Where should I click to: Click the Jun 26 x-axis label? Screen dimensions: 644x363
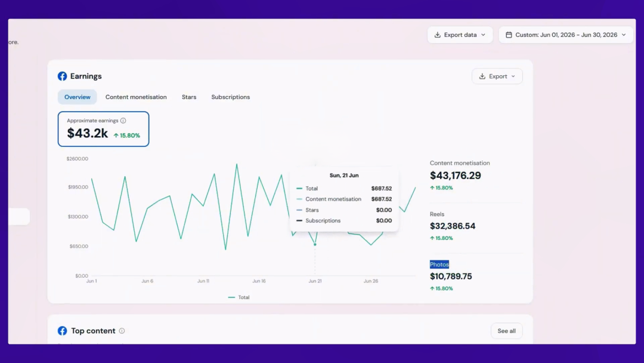coord(371,281)
